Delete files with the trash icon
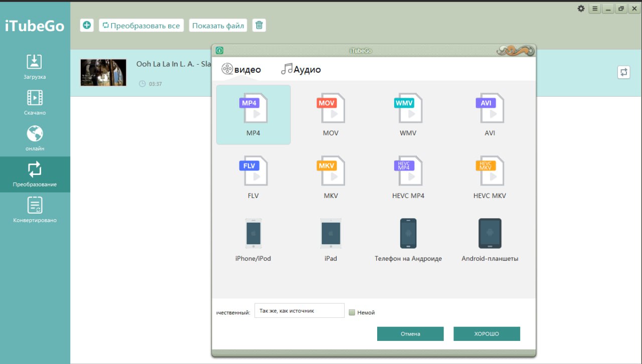 259,25
